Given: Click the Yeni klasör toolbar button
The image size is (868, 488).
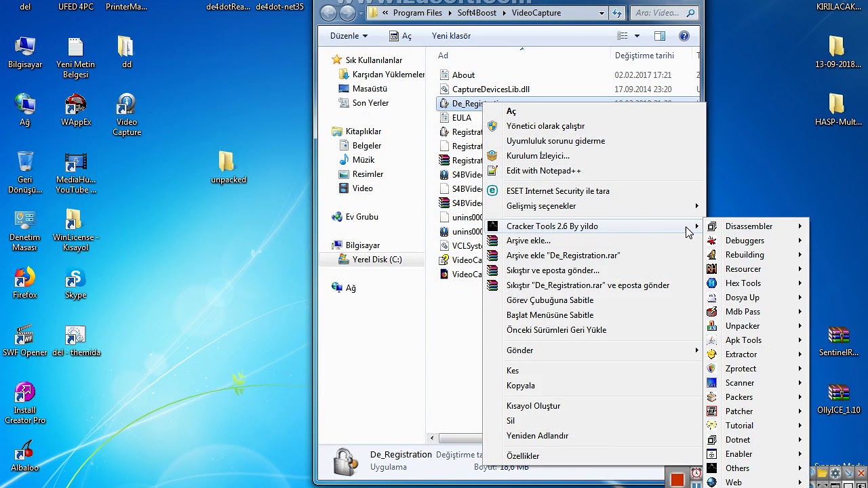Looking at the screenshot, I should [451, 36].
